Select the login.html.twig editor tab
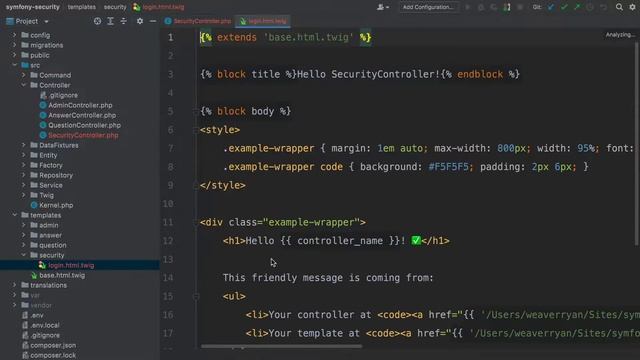 pos(263,21)
